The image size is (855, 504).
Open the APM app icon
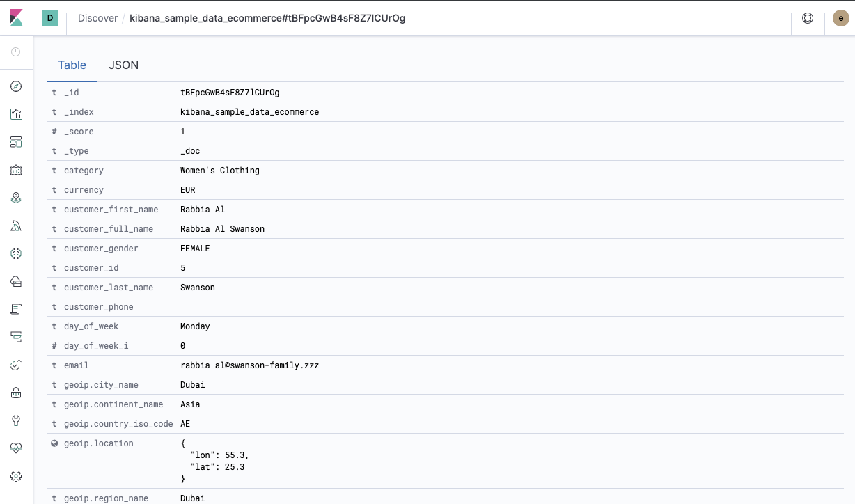point(16,337)
